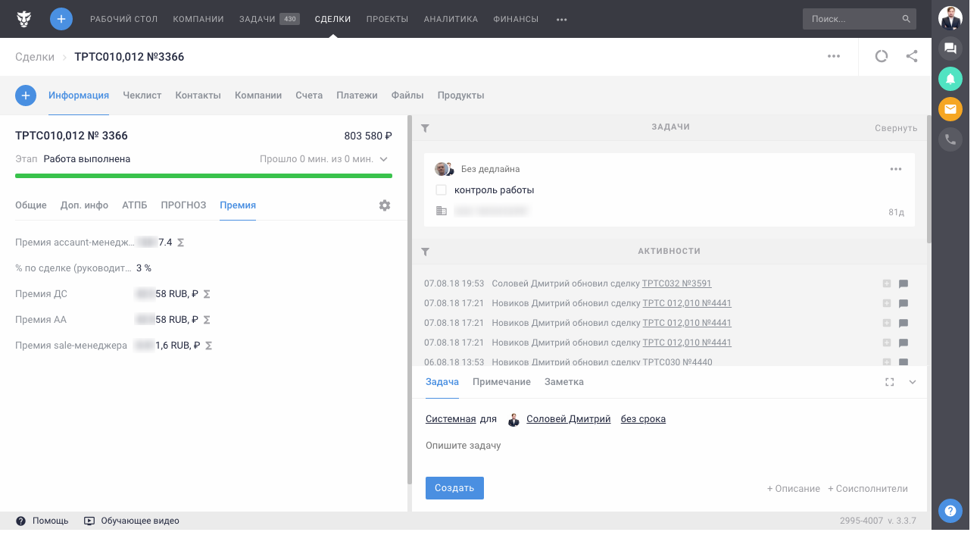This screenshot has width=980, height=551.
Task: Collapse the task creation panel chevron
Action: pos(913,382)
